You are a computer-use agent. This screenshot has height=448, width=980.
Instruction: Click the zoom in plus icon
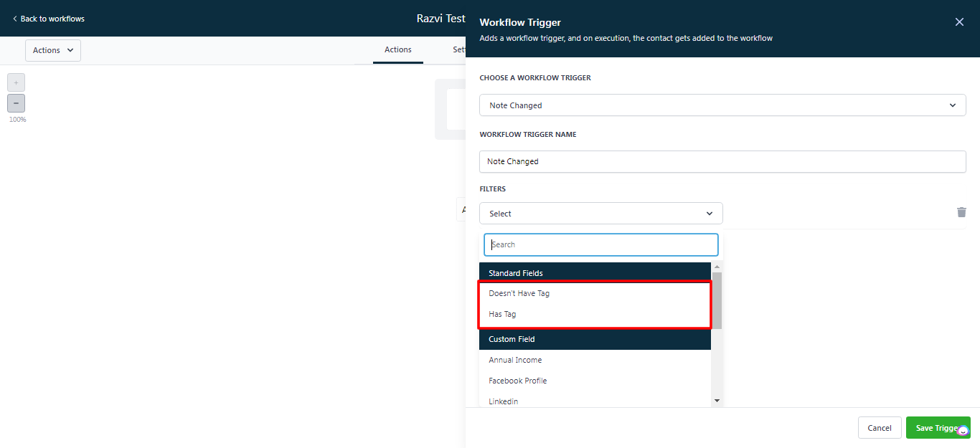coord(16,82)
